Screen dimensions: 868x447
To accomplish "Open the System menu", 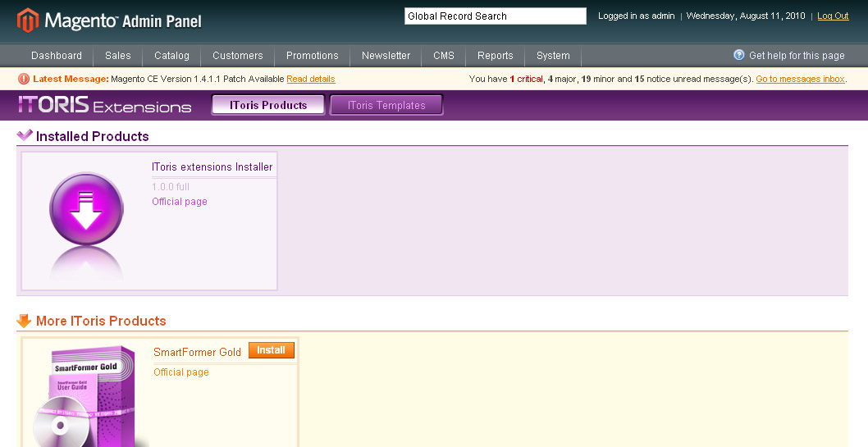I will point(553,55).
